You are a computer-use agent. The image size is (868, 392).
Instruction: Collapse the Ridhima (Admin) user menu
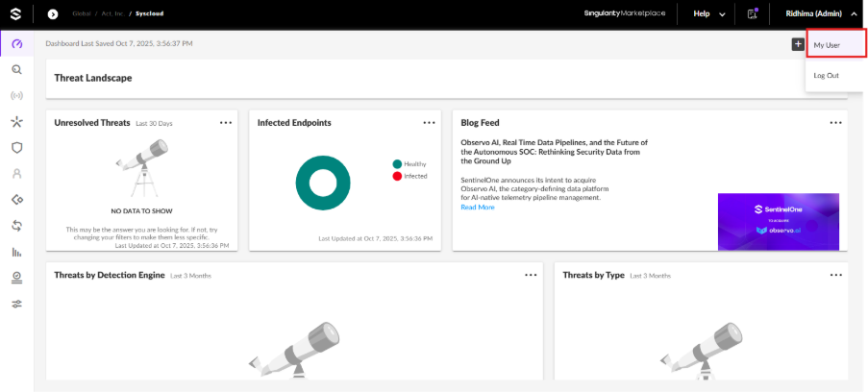(822, 13)
